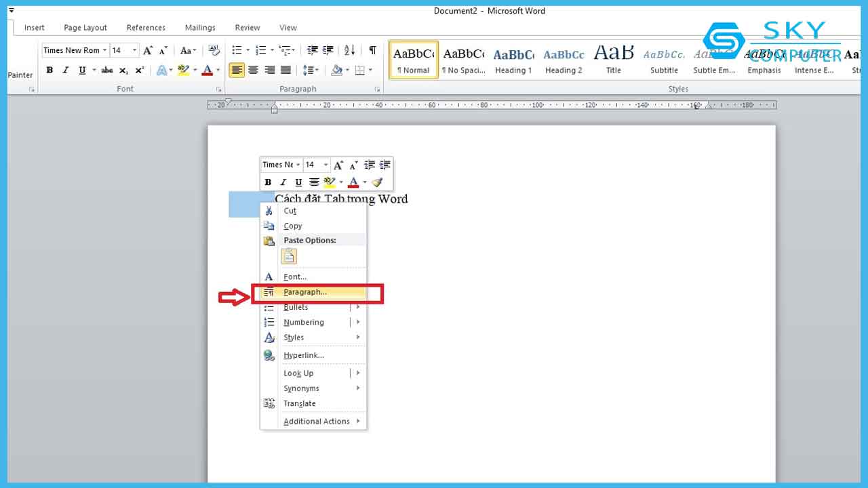This screenshot has width=868, height=488.
Task: Click Grow Font icon in ribbon Font group
Action: tap(148, 50)
